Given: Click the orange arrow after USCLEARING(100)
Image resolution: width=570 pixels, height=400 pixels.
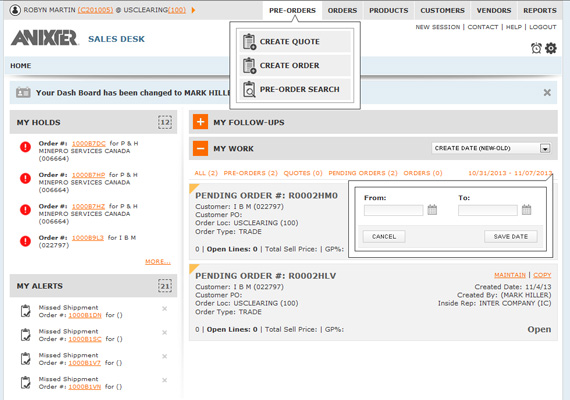Looking at the screenshot, I should [x=193, y=10].
